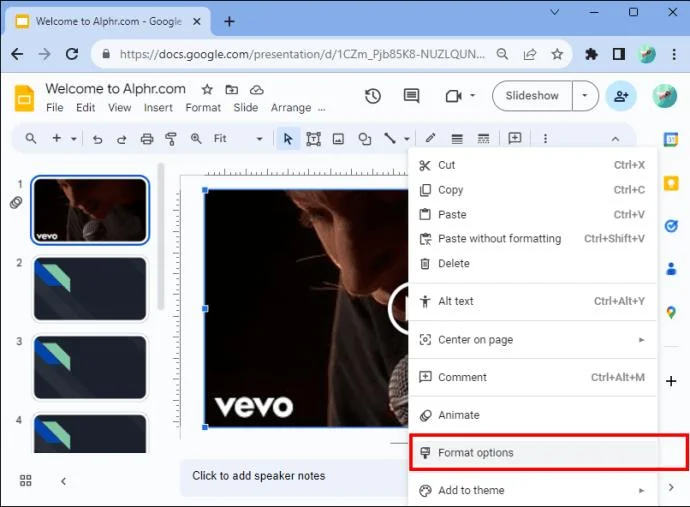This screenshot has height=507, width=690.
Task: Open the Fit zoom level dropdown
Action: tap(238, 139)
